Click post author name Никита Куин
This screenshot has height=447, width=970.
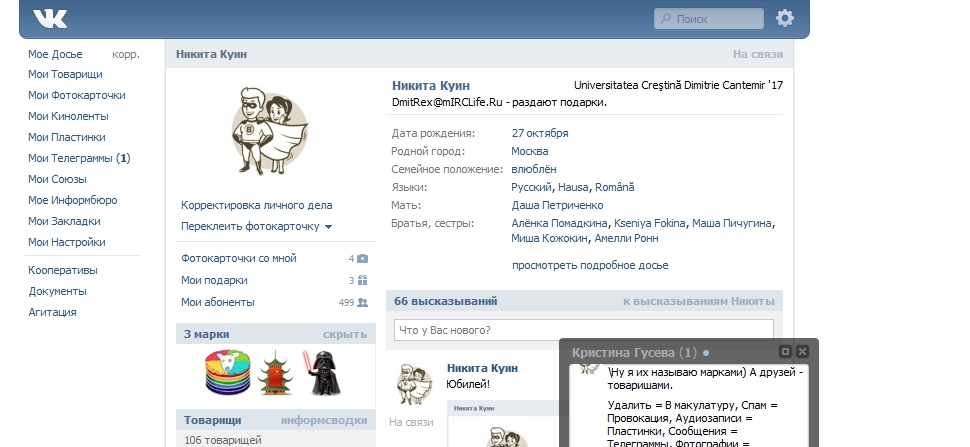pyautogui.click(x=483, y=368)
